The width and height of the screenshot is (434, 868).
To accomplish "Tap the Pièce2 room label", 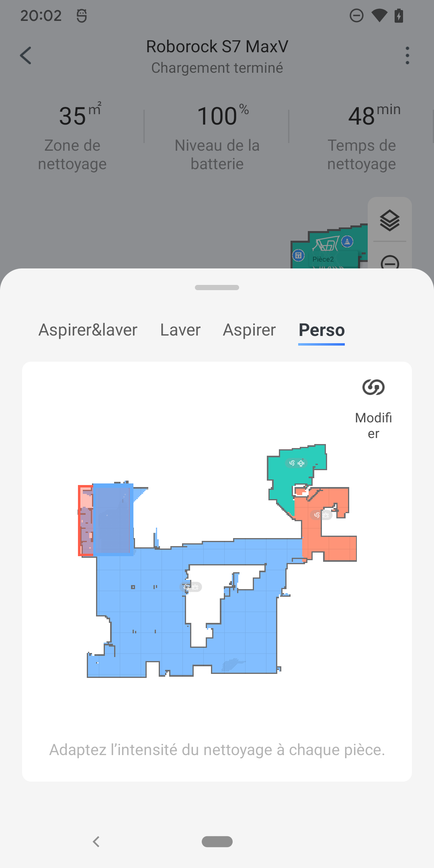I will [x=323, y=259].
